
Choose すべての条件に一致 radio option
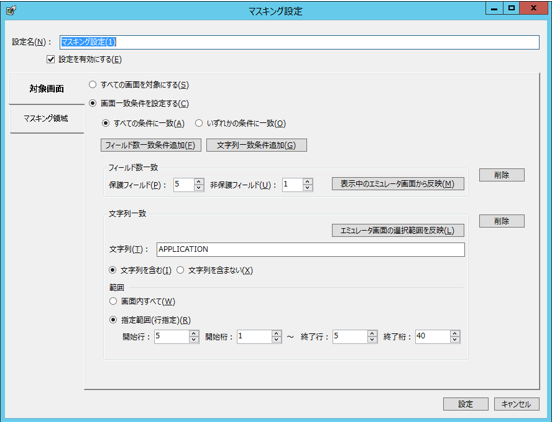[105, 123]
